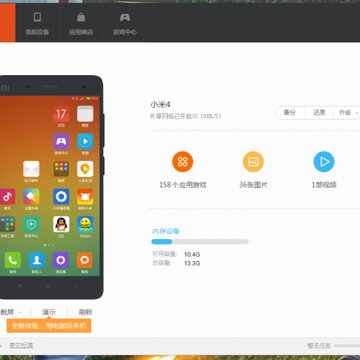
Task: Click the blue video play icon
Action: tap(324, 162)
